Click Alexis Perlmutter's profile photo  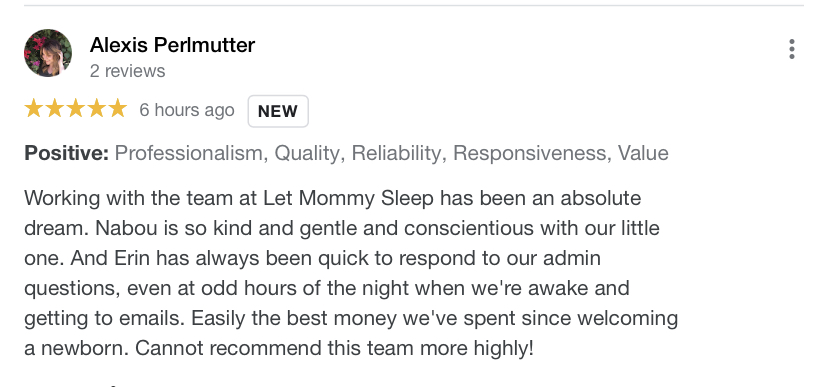(x=48, y=53)
